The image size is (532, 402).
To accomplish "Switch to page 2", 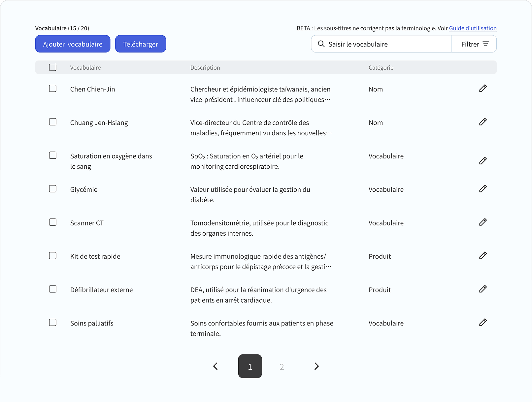I will [x=282, y=367].
